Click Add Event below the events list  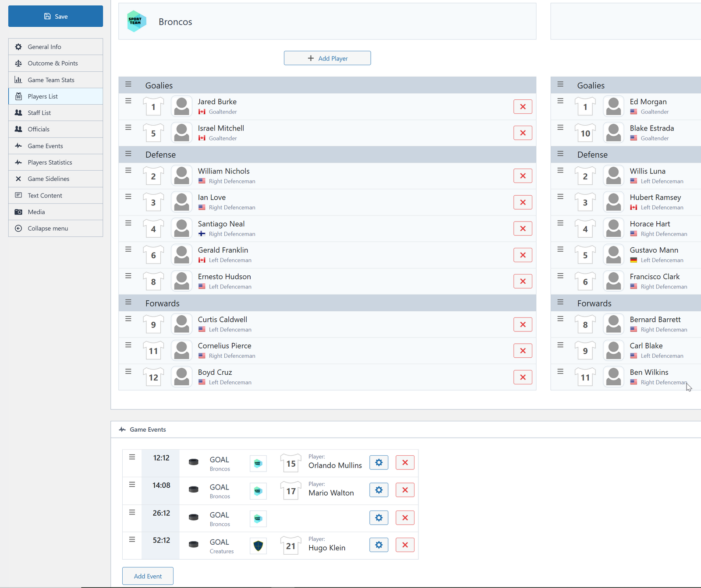148,576
